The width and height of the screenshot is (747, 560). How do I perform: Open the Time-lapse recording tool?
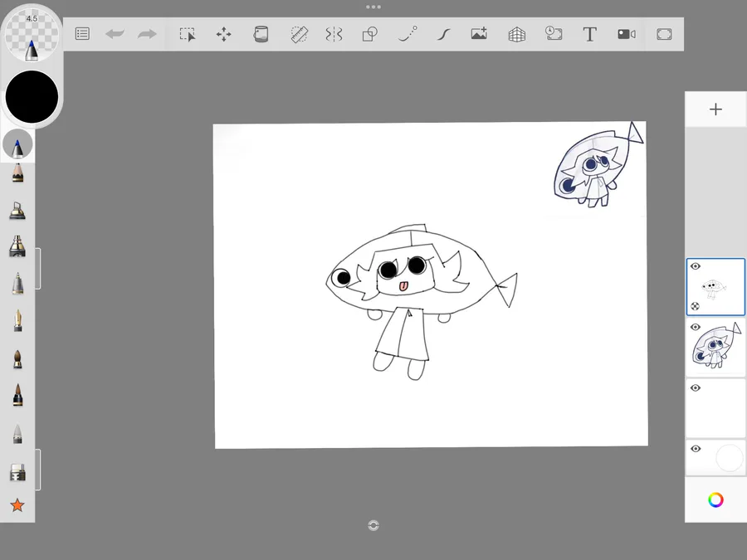pos(554,34)
